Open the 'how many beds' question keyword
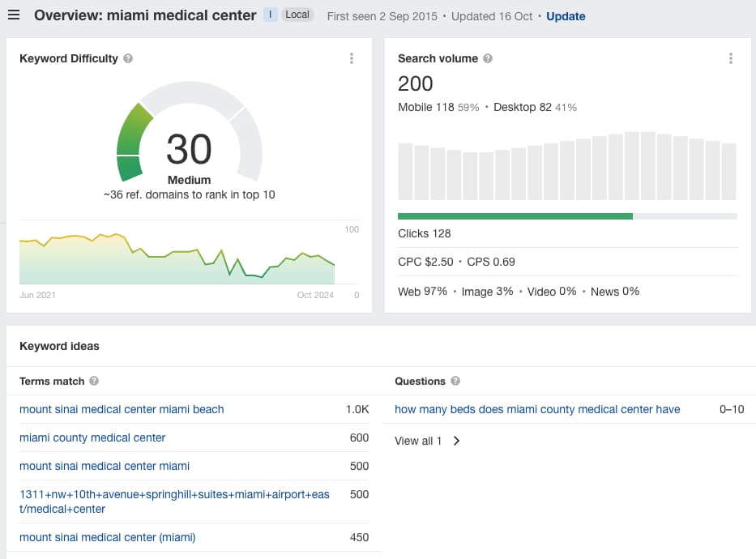 (537, 409)
